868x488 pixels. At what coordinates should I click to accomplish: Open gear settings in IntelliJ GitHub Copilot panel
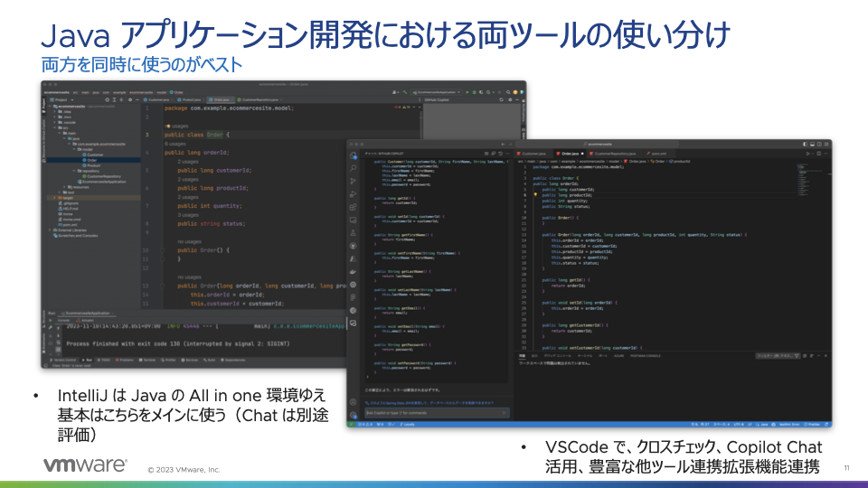(x=510, y=99)
